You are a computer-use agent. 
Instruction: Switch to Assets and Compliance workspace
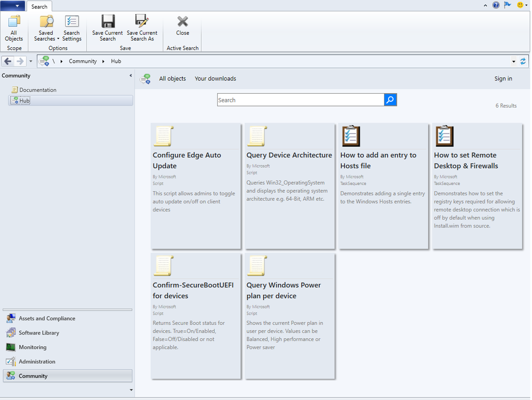click(x=47, y=319)
